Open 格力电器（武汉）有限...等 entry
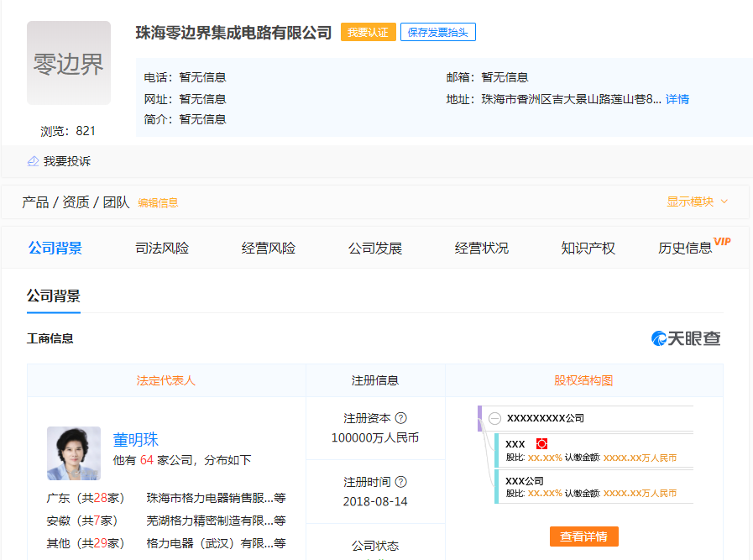753x560 pixels. pos(216,543)
